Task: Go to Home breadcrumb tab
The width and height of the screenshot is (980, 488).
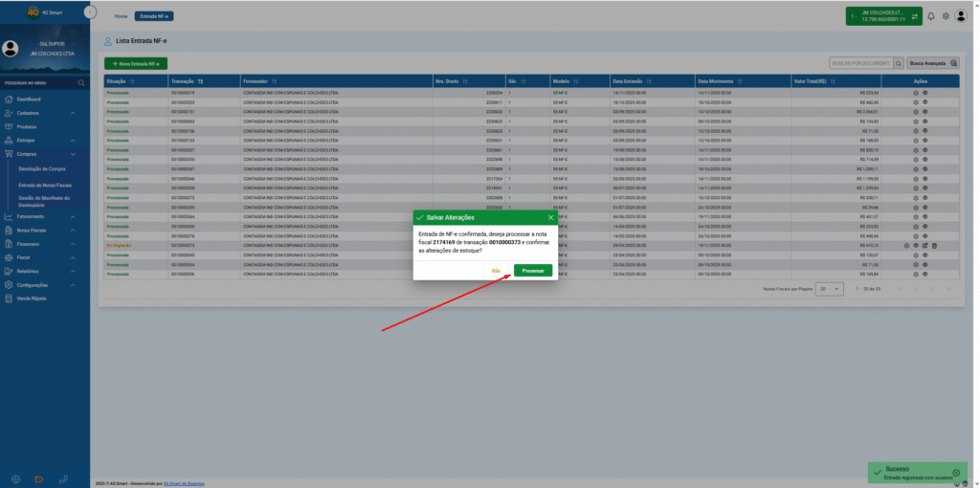Action: (121, 16)
